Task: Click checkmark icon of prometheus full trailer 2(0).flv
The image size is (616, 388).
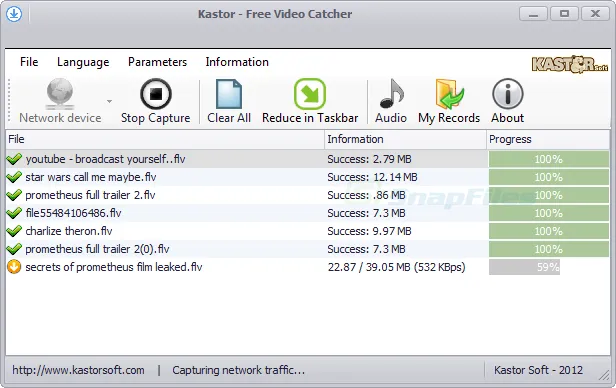Action: click(14, 249)
